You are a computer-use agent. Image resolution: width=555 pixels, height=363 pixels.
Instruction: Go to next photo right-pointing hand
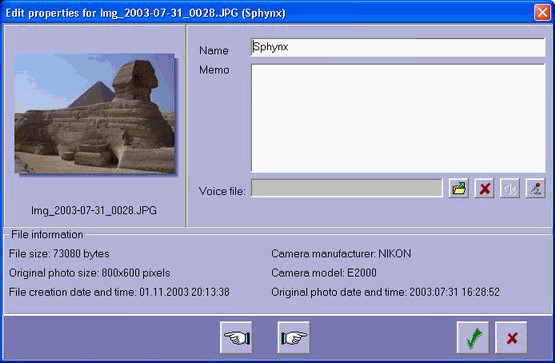[x=293, y=337]
